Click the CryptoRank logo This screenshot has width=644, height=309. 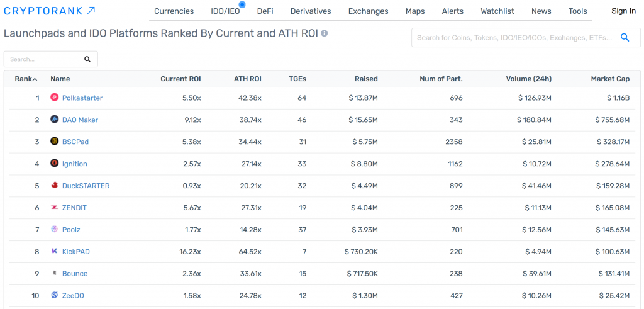(x=50, y=11)
